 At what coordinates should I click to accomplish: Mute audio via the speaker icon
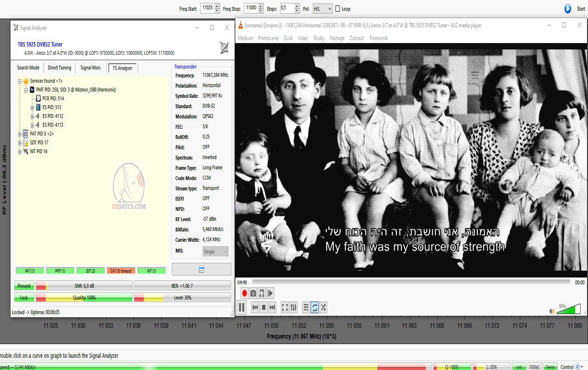pos(552,311)
